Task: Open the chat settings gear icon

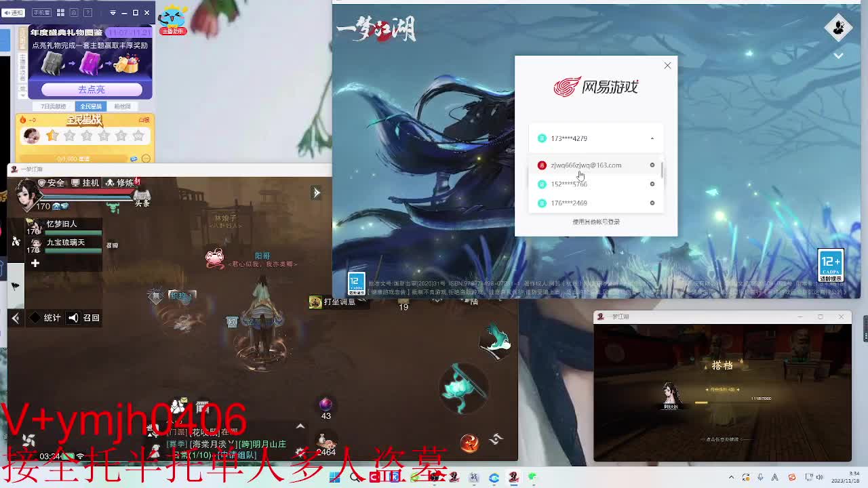Action: pos(300,452)
